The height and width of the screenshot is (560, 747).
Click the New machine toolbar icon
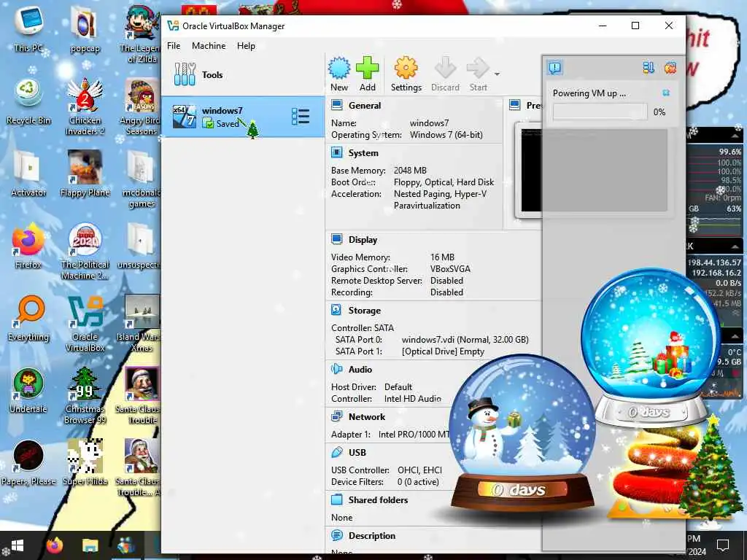tap(339, 74)
